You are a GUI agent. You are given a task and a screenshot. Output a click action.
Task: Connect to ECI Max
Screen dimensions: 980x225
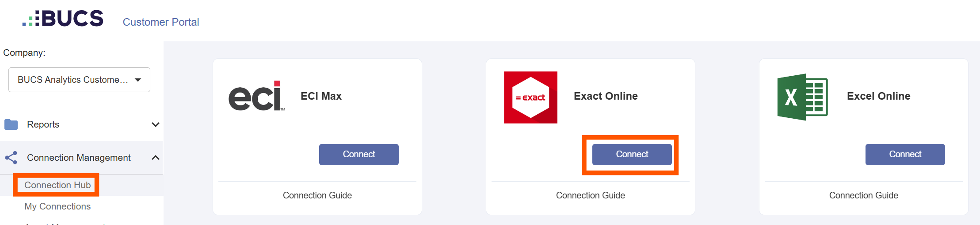pos(359,155)
